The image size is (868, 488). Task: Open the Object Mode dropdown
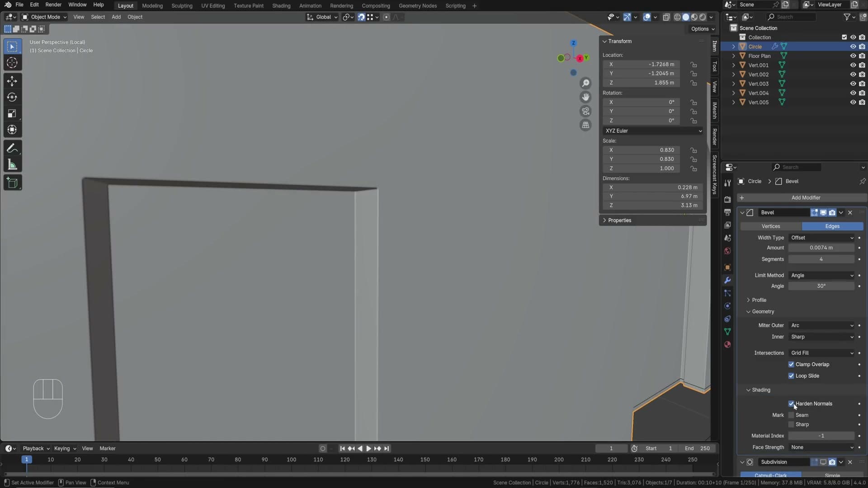[44, 17]
